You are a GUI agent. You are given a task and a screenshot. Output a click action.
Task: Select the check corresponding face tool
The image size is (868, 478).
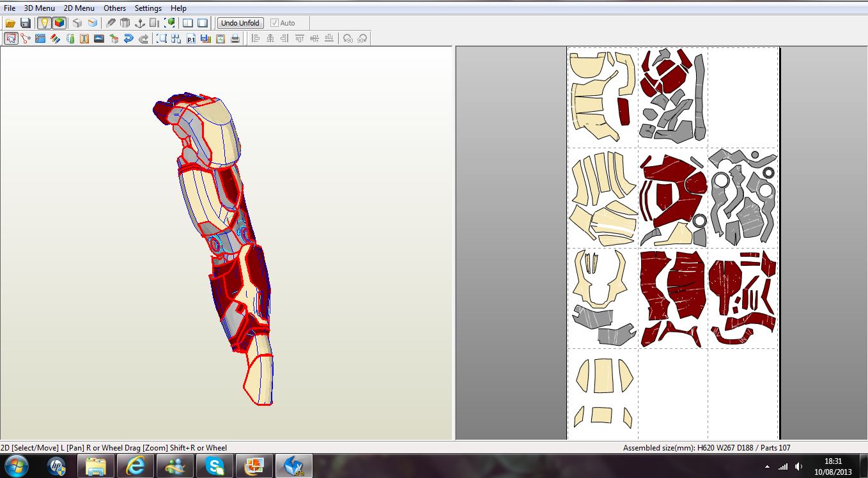pos(70,38)
